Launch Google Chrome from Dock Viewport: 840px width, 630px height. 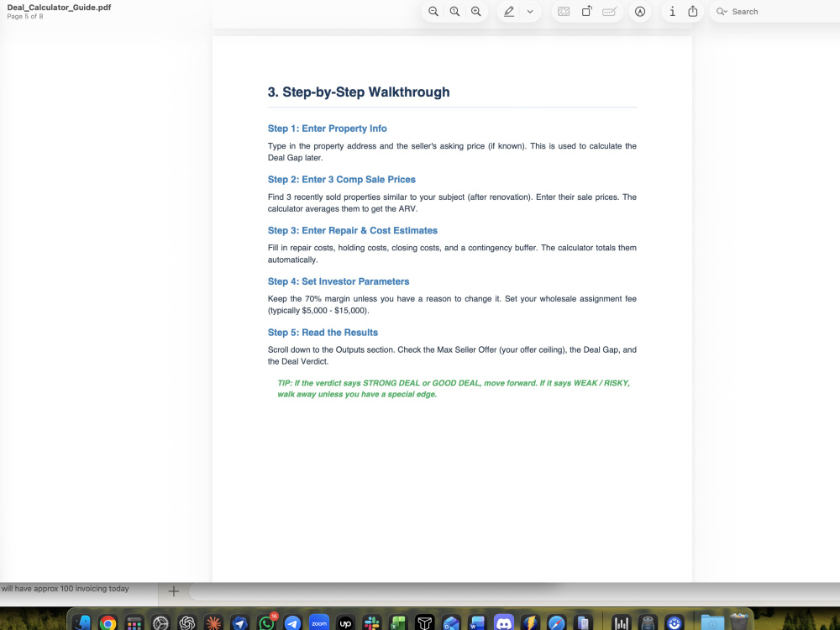[x=108, y=623]
